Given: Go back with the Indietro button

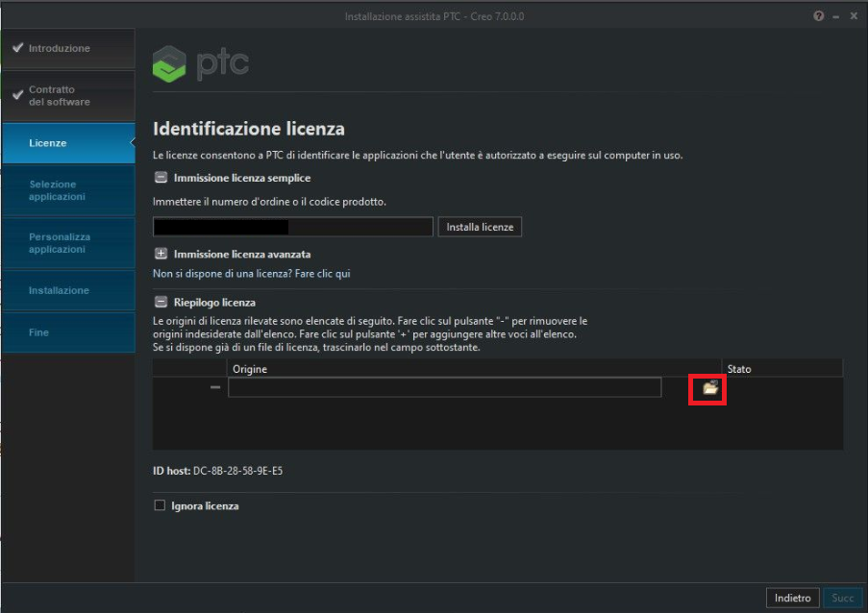Looking at the screenshot, I should [x=792, y=598].
